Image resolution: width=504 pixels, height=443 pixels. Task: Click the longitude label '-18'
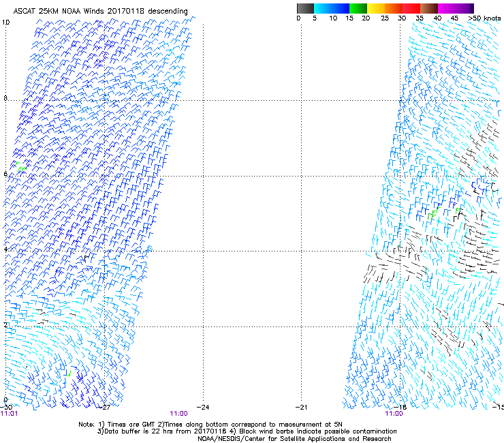[x=400, y=408]
